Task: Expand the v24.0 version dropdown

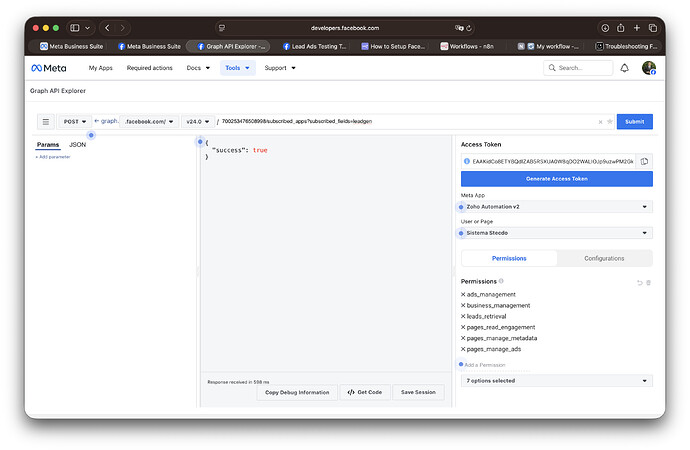Action: [198, 121]
